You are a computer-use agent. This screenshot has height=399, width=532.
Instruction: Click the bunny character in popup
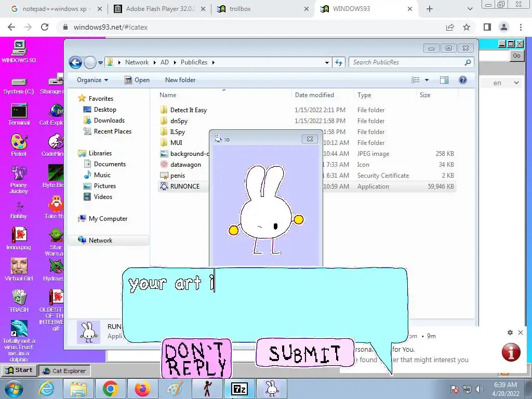[265, 209]
